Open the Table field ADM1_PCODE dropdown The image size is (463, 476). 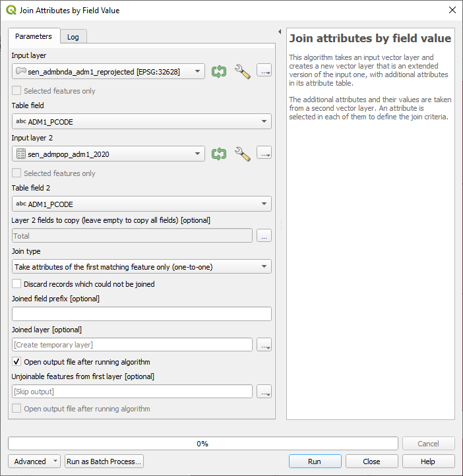[x=141, y=121]
